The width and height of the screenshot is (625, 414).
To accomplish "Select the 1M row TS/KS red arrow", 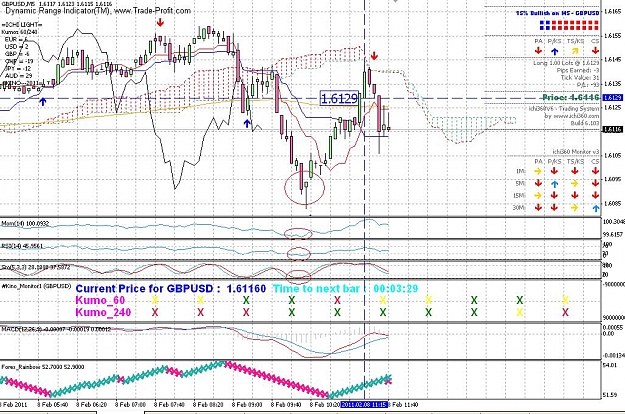I will 575,171.
